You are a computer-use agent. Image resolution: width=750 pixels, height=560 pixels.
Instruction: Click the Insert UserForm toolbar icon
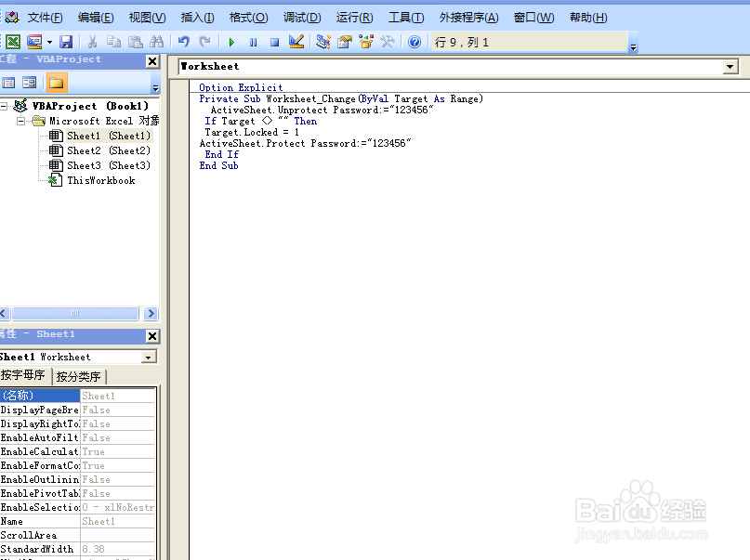34,42
